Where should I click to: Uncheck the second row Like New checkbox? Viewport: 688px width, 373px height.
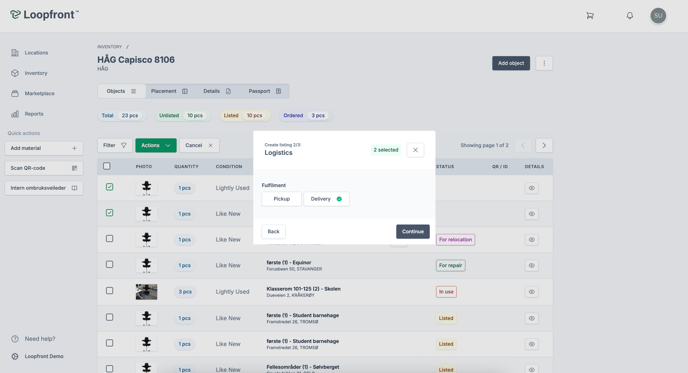click(x=109, y=213)
